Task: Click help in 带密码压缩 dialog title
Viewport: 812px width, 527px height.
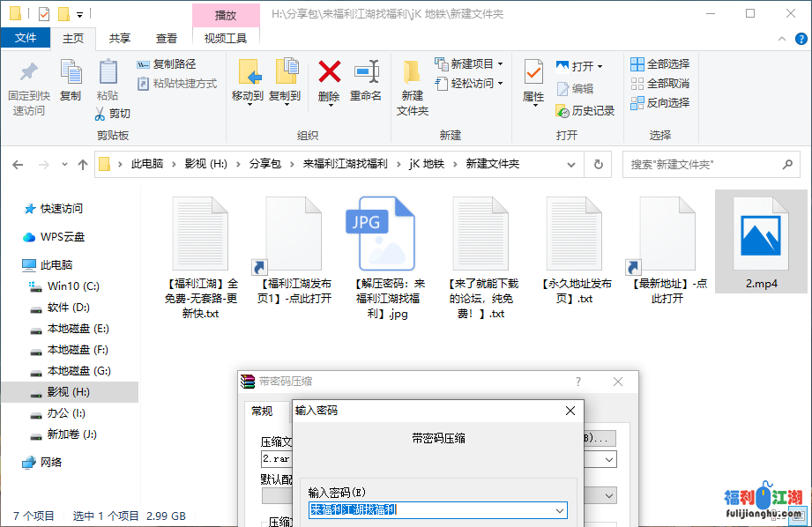Action: (x=578, y=382)
